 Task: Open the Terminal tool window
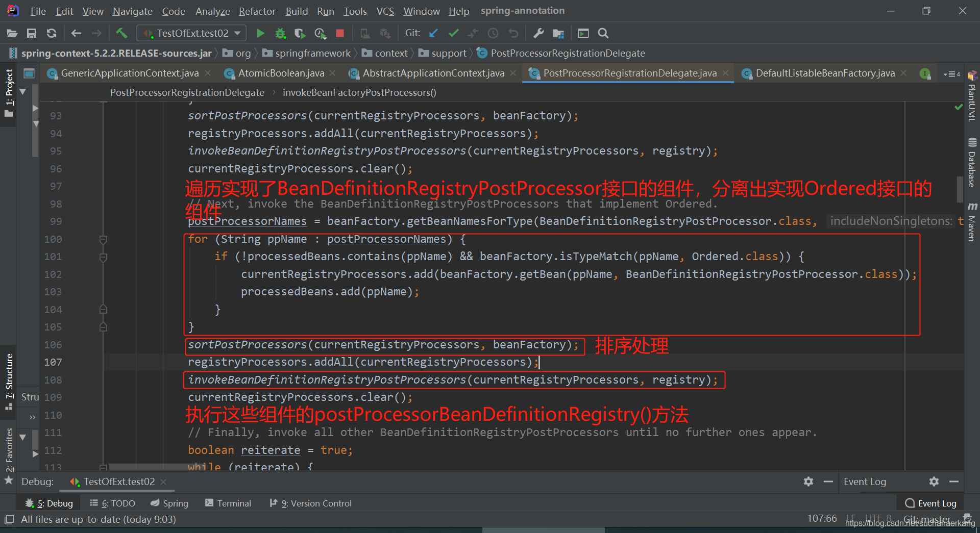[x=228, y=503]
